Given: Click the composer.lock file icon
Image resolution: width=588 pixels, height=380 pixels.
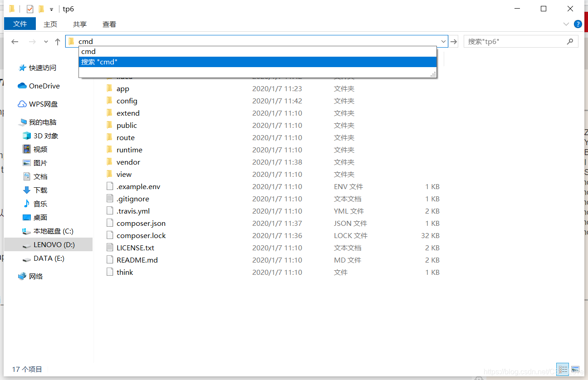Looking at the screenshot, I should coord(109,235).
